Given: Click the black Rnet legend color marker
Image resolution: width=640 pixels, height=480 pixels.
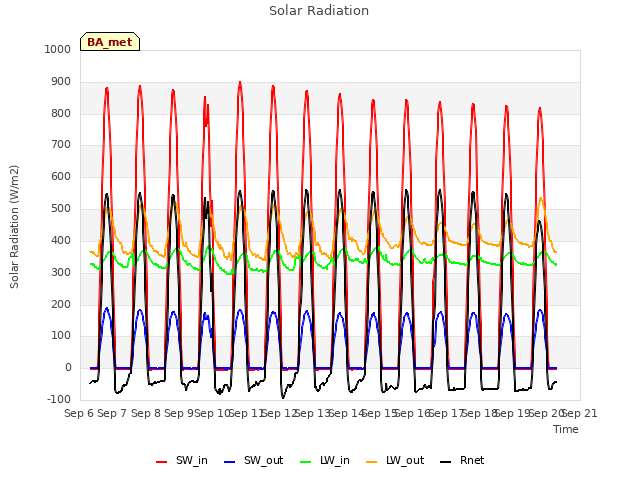Looking at the screenshot, I should point(446,462).
